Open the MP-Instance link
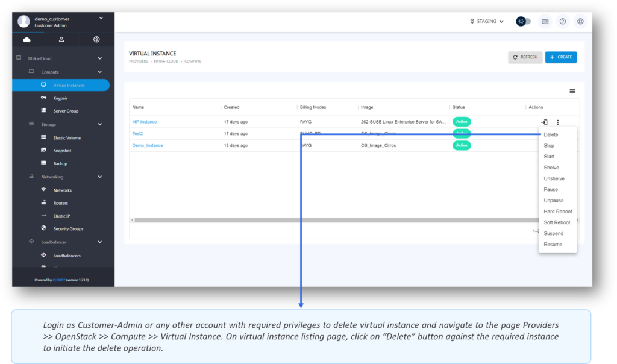This screenshot has height=364, width=617. click(145, 122)
